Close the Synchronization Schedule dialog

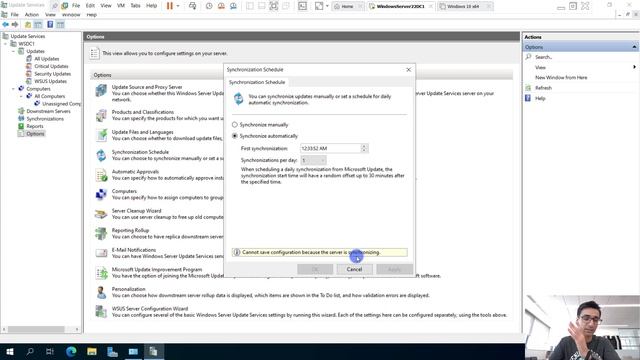[409, 70]
